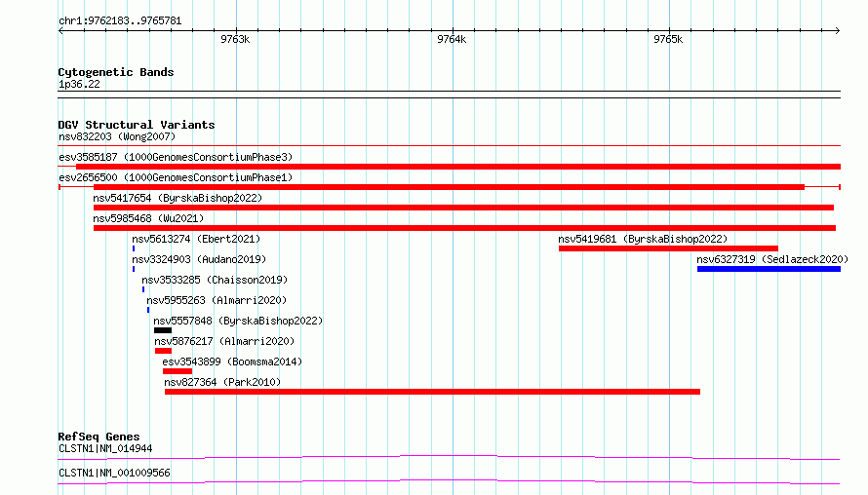Select the Cytogenetic Bands track title
The height and width of the screenshot is (495, 868).
[116, 72]
